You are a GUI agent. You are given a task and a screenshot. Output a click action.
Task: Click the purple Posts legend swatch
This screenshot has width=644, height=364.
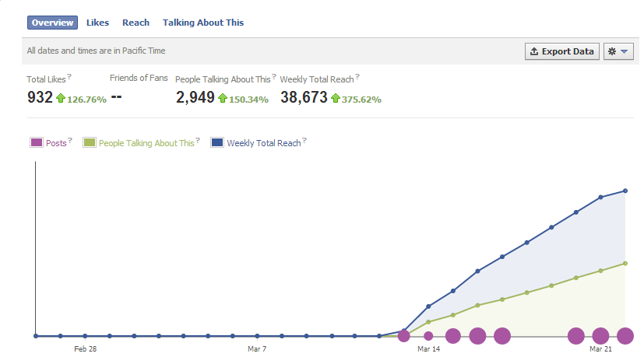(x=37, y=142)
